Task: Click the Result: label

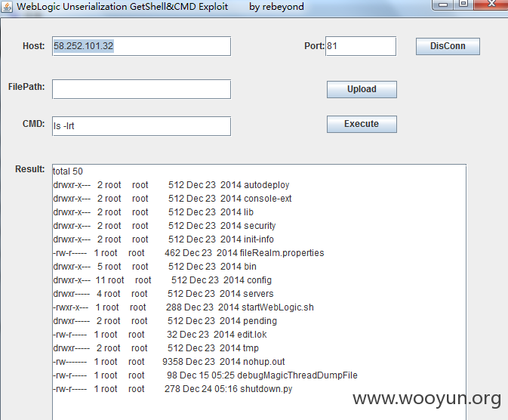Action: point(30,169)
